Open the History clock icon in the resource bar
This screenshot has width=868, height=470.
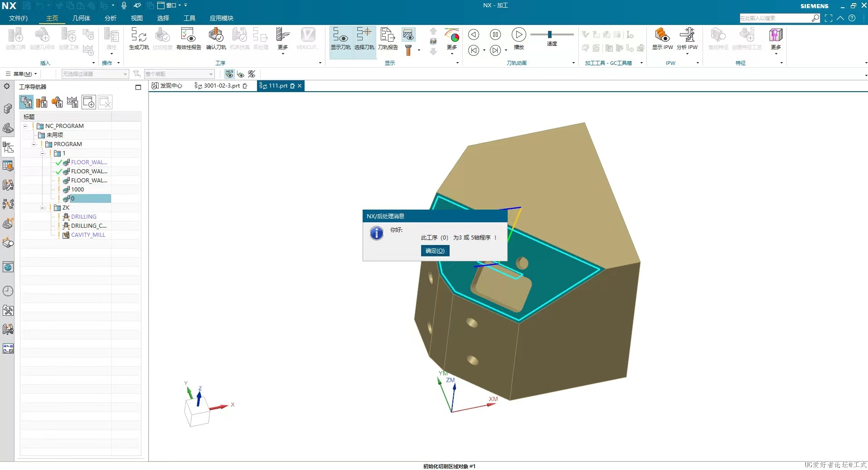(x=8, y=291)
